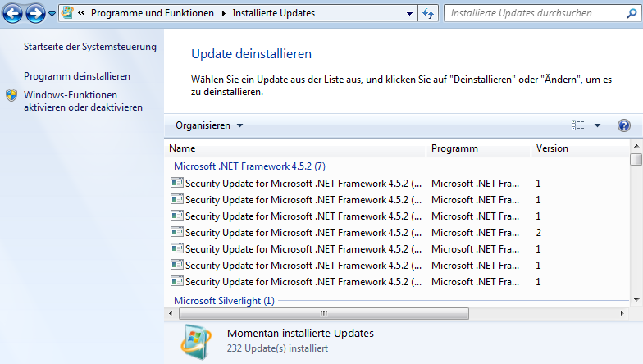This screenshot has width=643, height=364.
Task: Go to 'Programm deinstallieren'
Action: coord(77,76)
